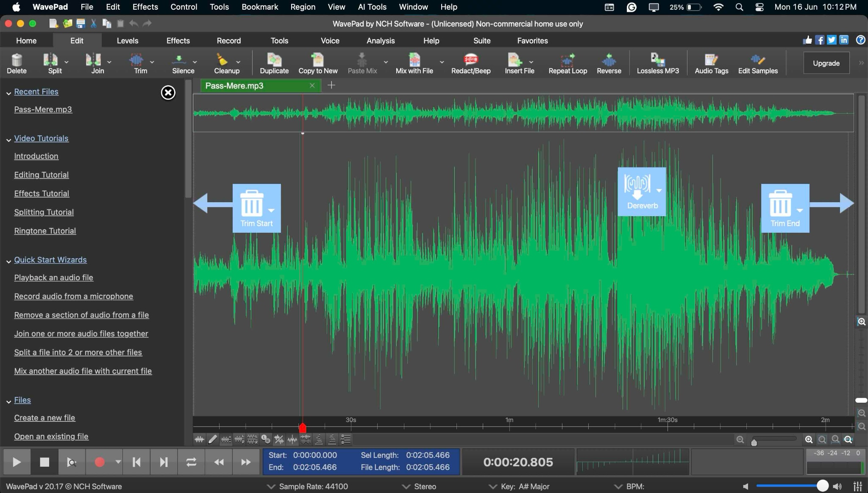Click the Delete trash can tool

coord(17,63)
